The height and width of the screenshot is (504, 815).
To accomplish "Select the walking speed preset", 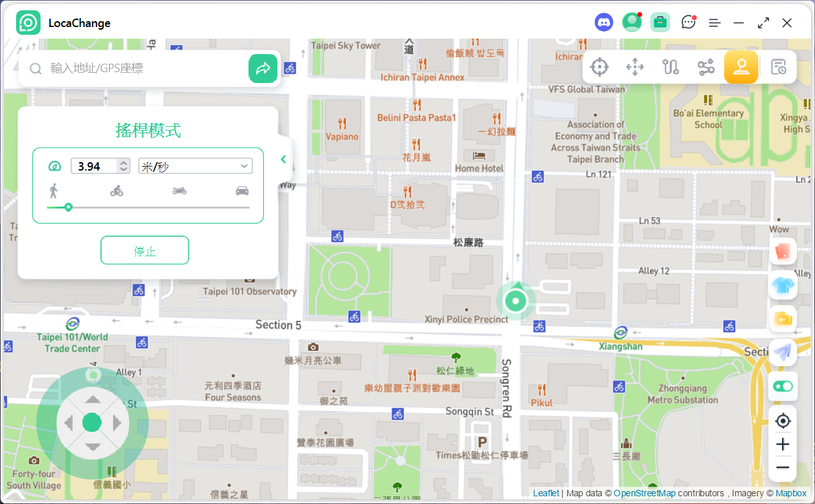I will tap(53, 191).
